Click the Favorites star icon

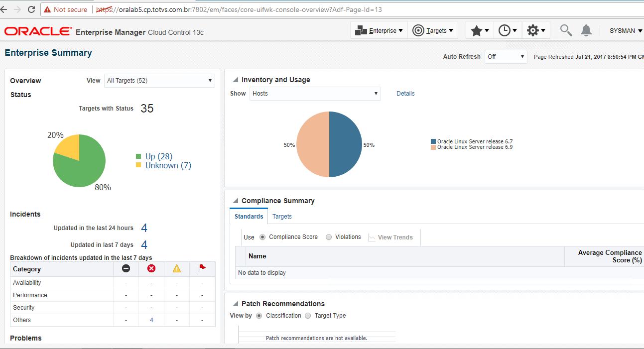point(477,30)
